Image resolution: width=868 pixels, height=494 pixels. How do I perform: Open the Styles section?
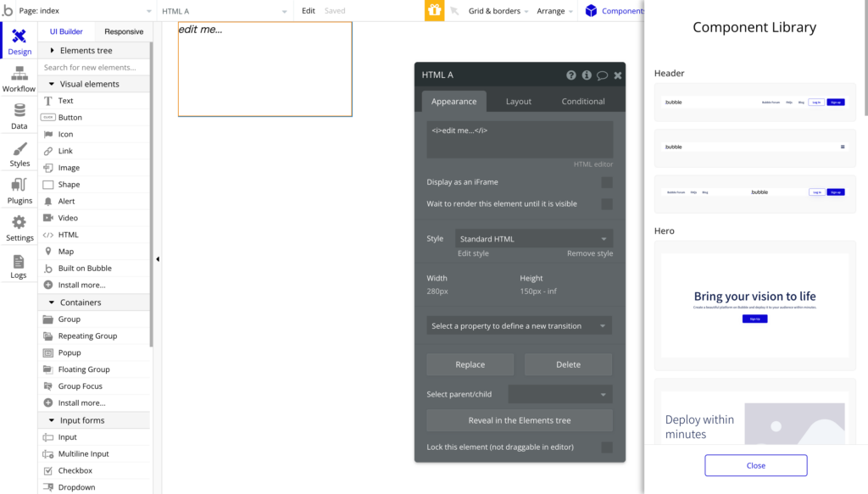[19, 153]
